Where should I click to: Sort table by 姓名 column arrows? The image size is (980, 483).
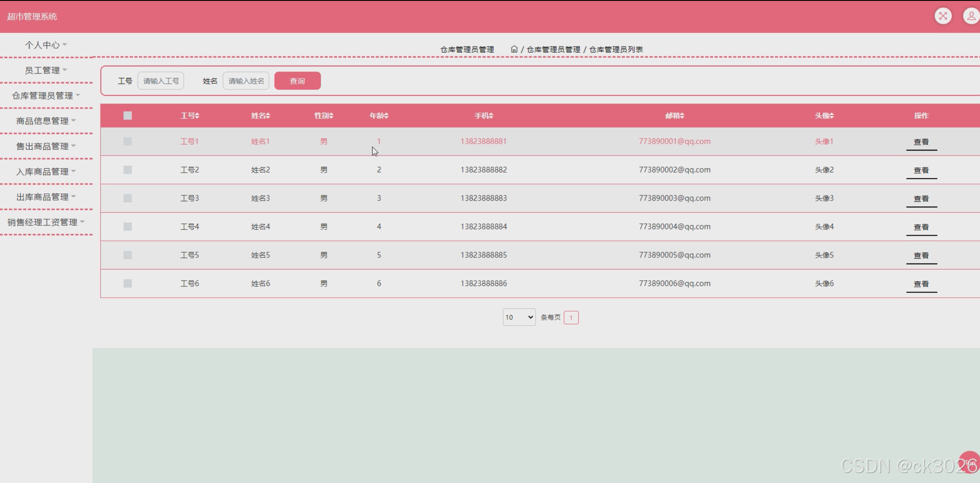pos(268,115)
